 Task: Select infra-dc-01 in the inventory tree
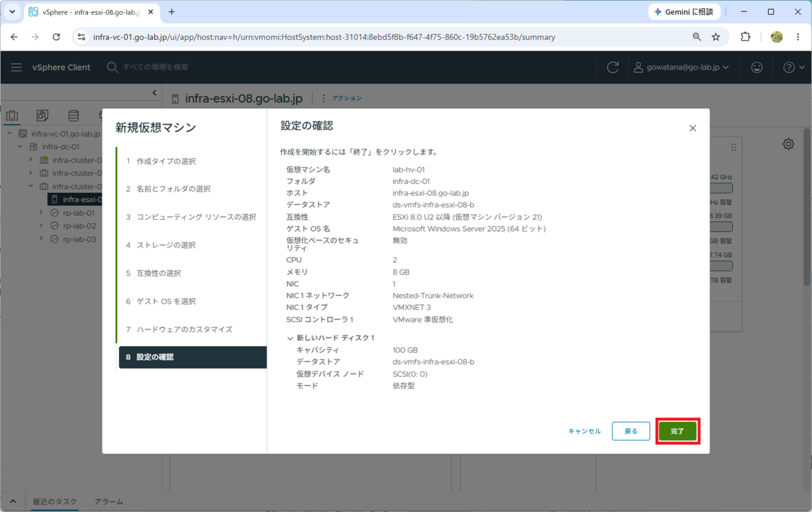[x=61, y=147]
